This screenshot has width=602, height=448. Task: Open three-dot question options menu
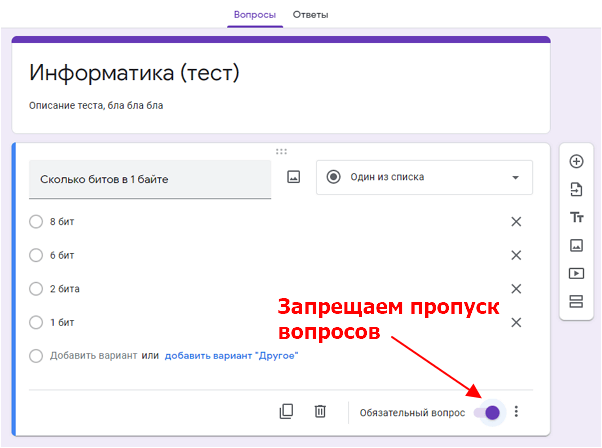point(516,412)
